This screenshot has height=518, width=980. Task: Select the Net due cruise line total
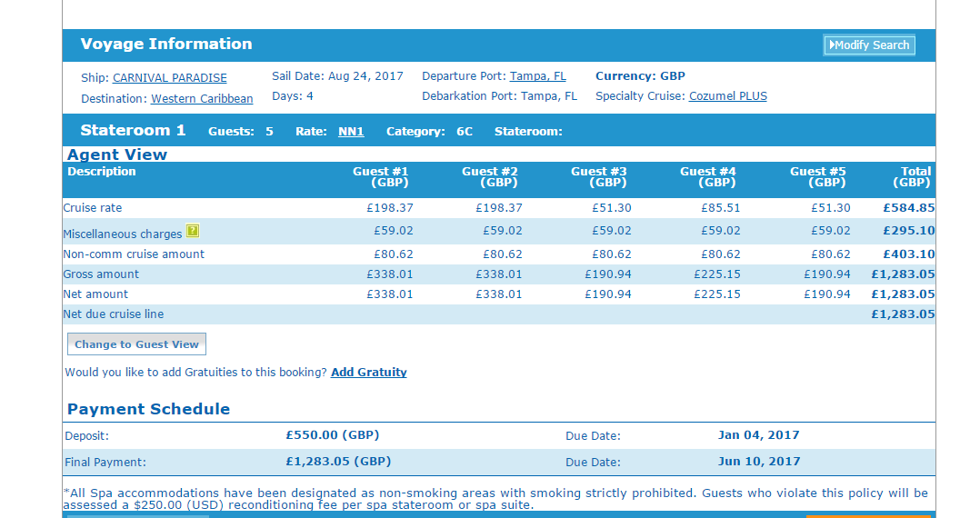click(x=903, y=314)
